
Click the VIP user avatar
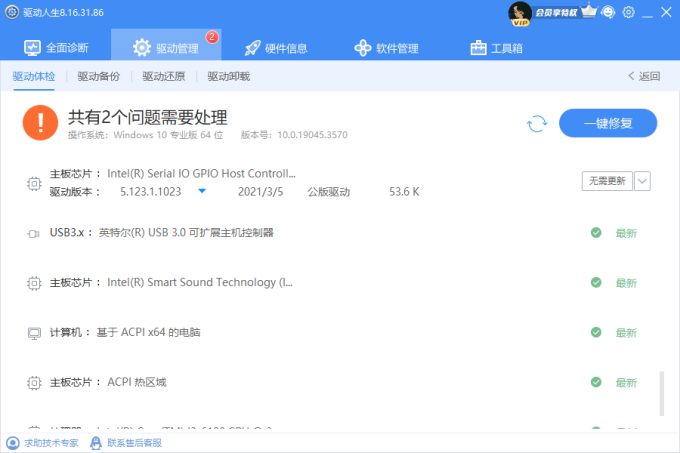pyautogui.click(x=519, y=12)
